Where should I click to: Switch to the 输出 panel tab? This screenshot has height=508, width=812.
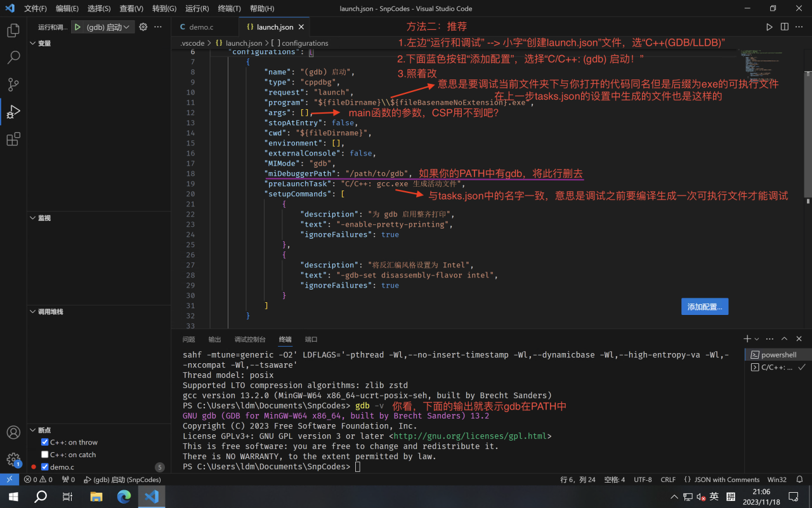(215, 339)
